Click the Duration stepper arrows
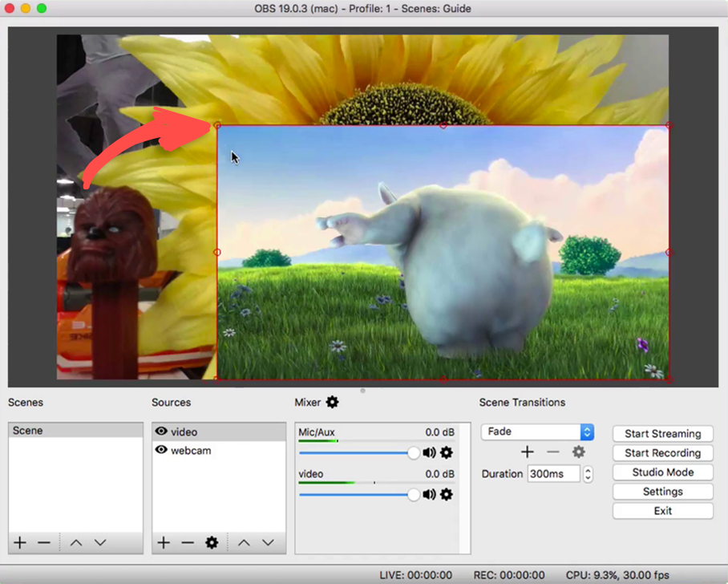The height and width of the screenshot is (584, 728). point(588,474)
